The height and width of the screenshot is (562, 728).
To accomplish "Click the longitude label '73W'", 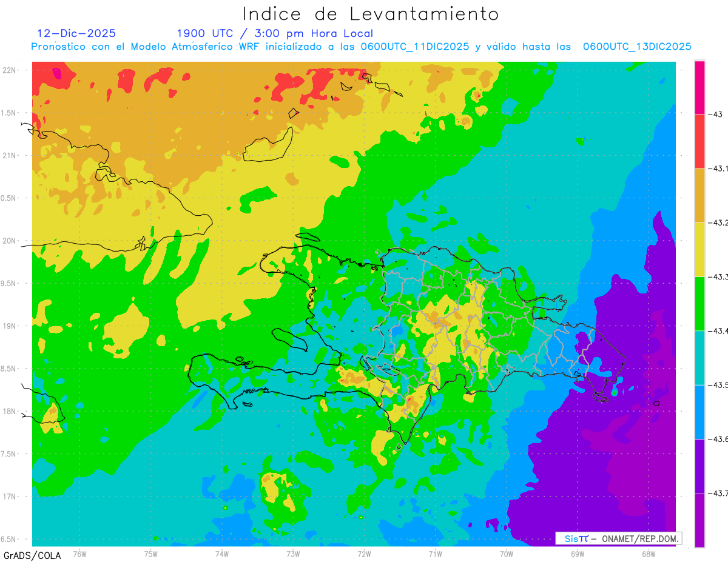I will coord(293,554).
